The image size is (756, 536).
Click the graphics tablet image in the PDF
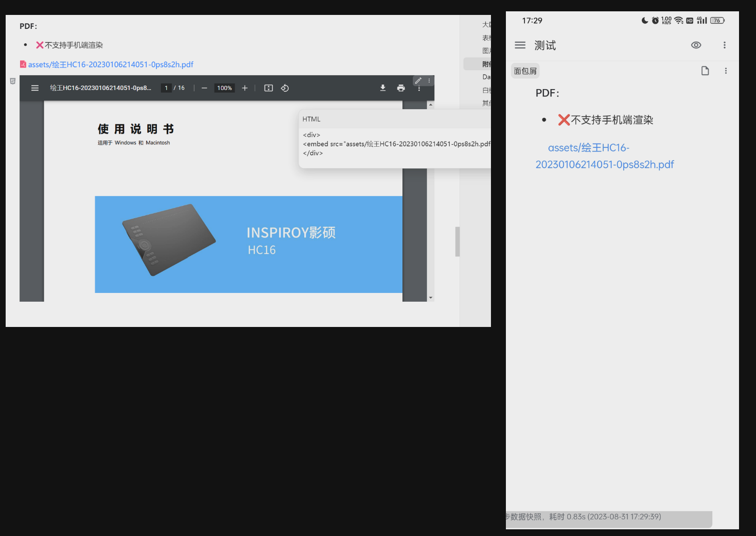[x=169, y=240]
